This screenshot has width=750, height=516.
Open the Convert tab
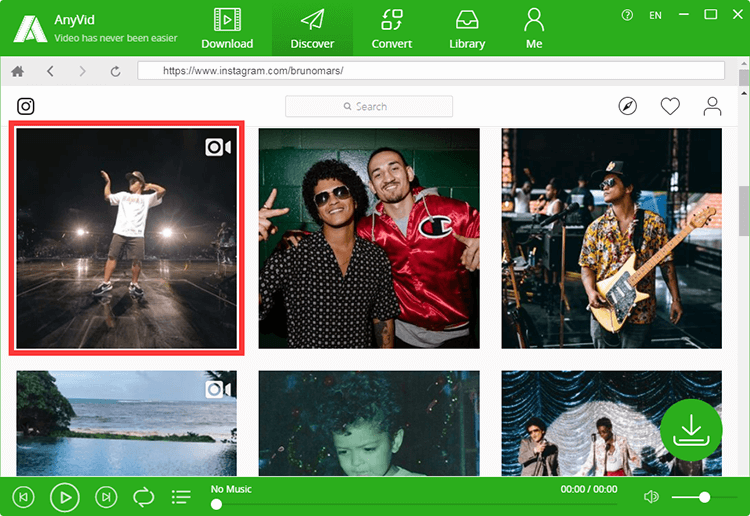[x=392, y=29]
